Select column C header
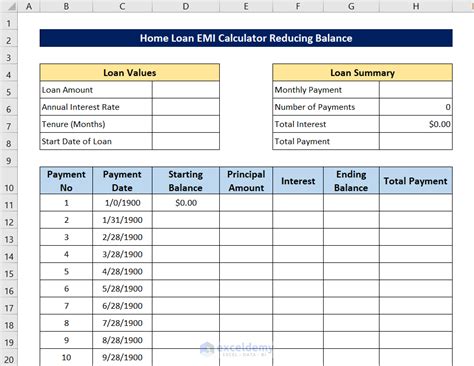 tap(122, 6)
